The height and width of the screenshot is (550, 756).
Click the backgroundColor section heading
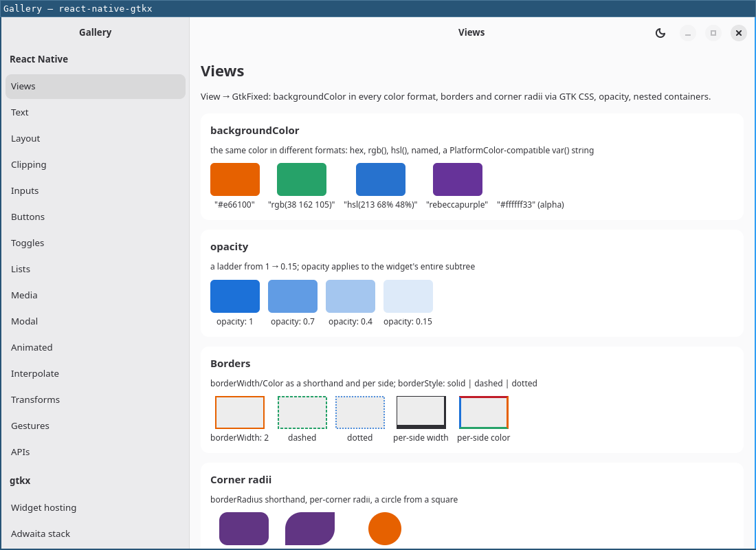pos(254,131)
